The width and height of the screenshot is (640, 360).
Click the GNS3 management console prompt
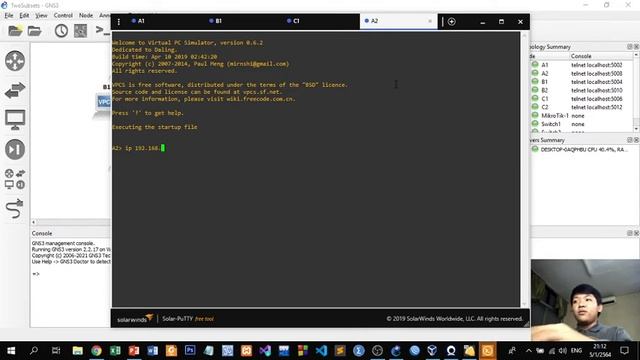36,274
